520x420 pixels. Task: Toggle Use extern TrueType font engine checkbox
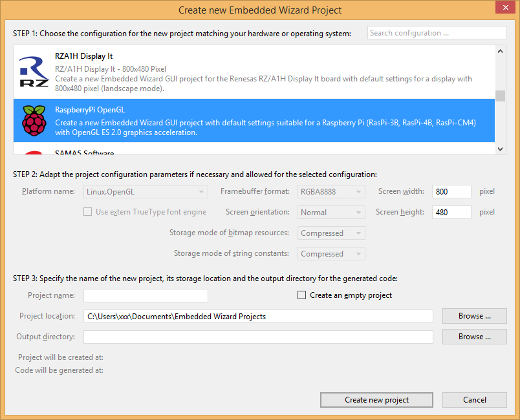pyautogui.click(x=87, y=212)
